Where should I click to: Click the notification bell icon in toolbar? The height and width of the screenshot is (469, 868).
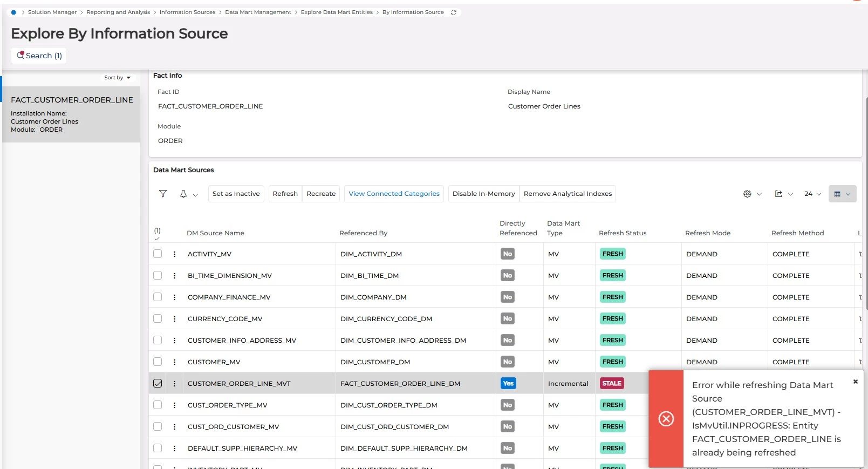click(183, 194)
